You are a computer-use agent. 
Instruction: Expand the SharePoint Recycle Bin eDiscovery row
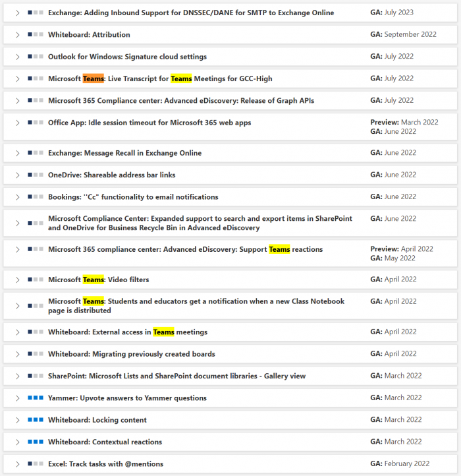(x=18, y=223)
